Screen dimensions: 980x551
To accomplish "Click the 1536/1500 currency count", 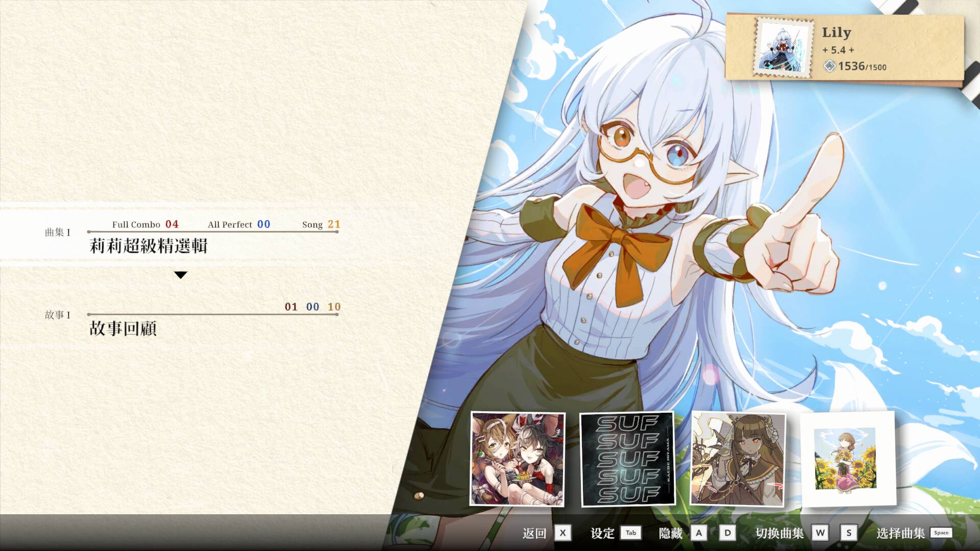I will [862, 66].
